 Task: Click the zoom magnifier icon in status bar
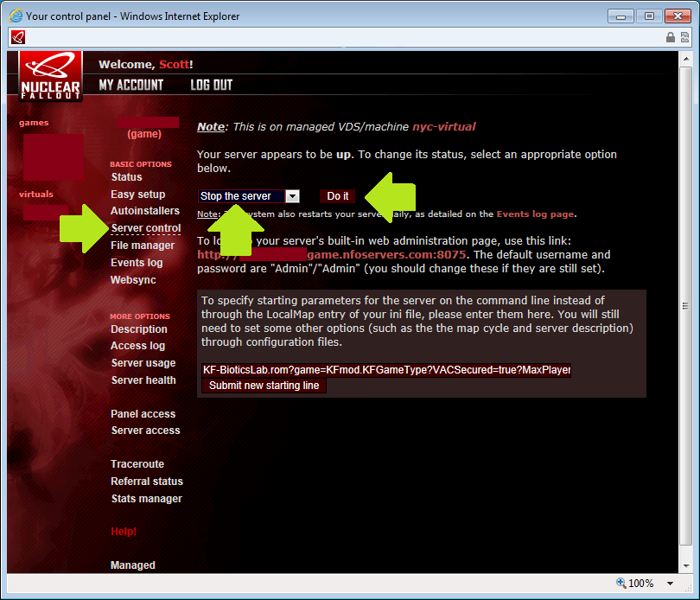pos(621,584)
